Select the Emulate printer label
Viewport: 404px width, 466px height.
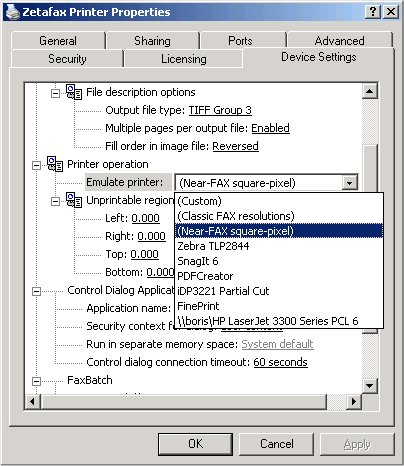(x=128, y=182)
